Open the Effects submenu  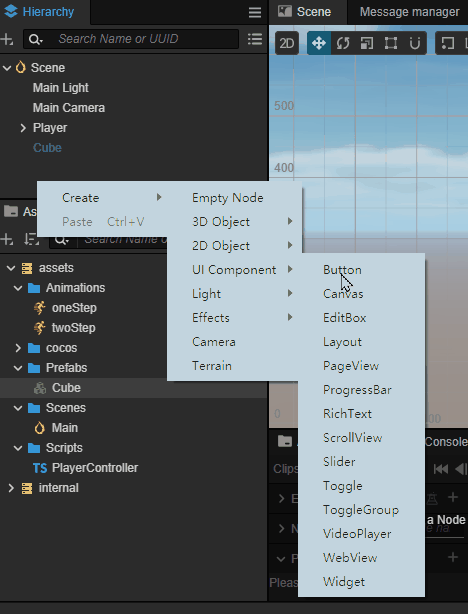click(x=235, y=318)
